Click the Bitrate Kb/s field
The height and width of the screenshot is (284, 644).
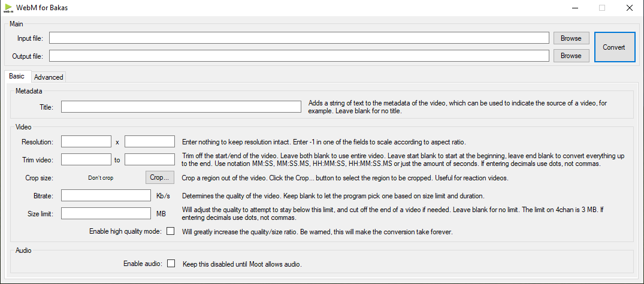[x=106, y=195]
